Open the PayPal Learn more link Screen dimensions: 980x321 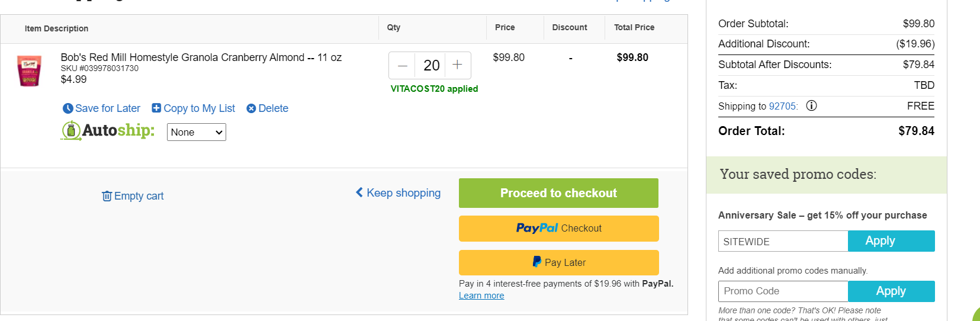(481, 296)
